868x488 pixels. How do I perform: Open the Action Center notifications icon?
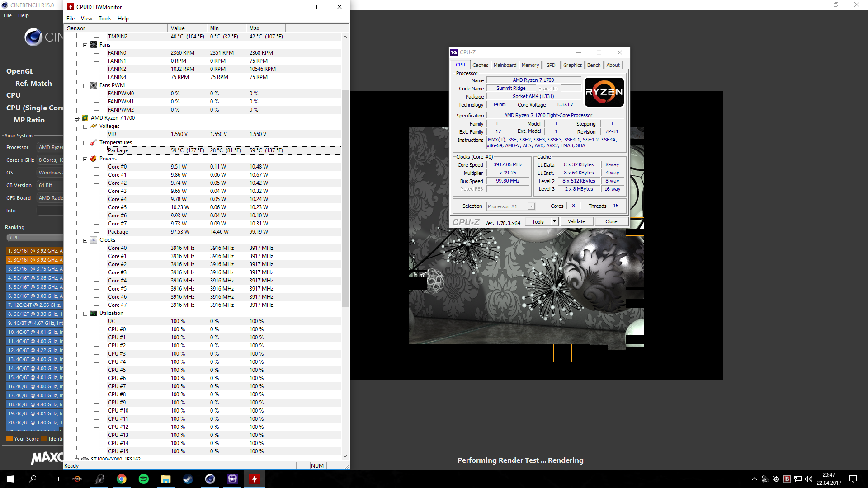[x=853, y=479]
